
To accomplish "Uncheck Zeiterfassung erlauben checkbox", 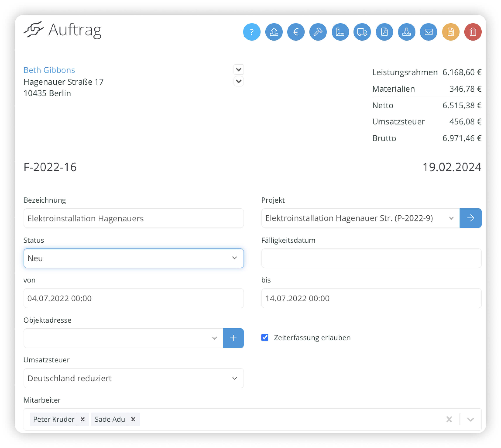I will 265,337.
